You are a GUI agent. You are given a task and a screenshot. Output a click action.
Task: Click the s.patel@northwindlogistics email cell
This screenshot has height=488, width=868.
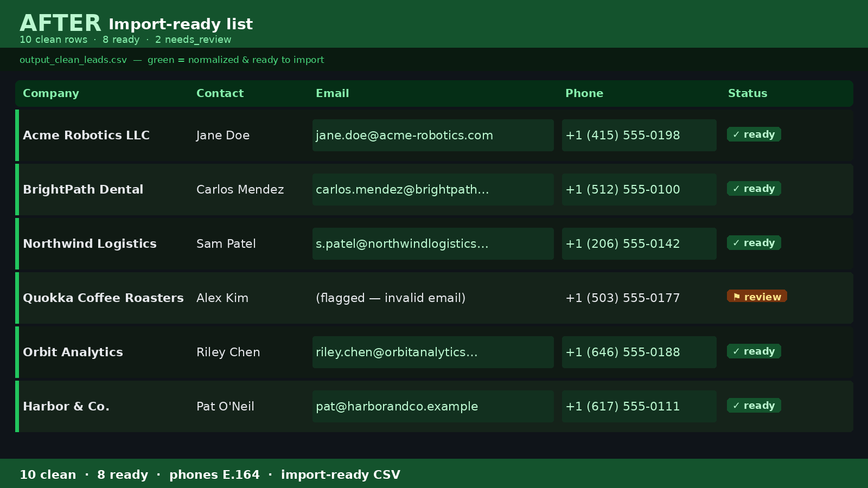[x=433, y=243]
